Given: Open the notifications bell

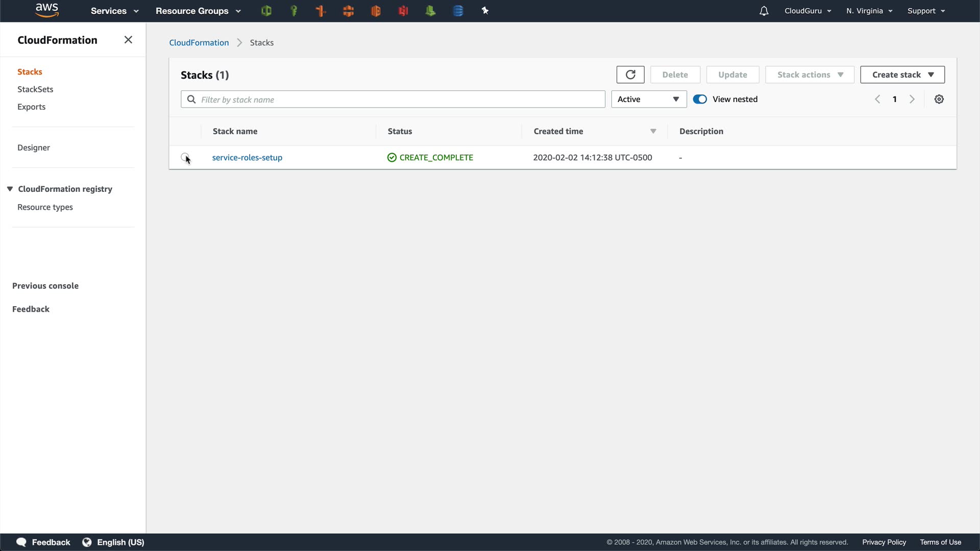Looking at the screenshot, I should tap(764, 11).
